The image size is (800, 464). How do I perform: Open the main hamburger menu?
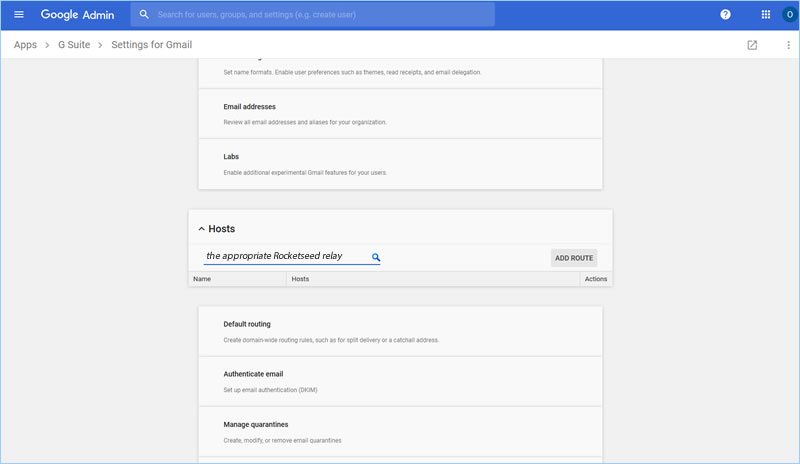pyautogui.click(x=19, y=14)
